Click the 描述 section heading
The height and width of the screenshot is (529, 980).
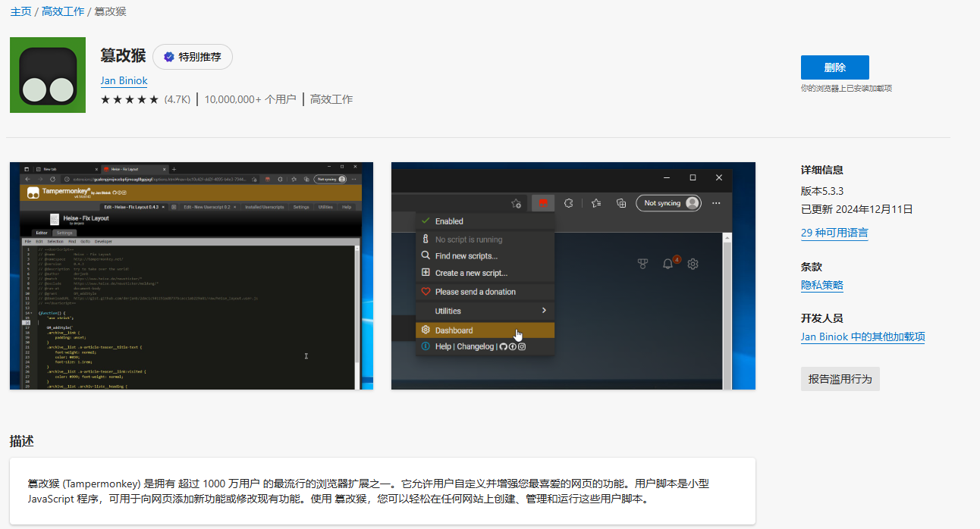pyautogui.click(x=22, y=441)
